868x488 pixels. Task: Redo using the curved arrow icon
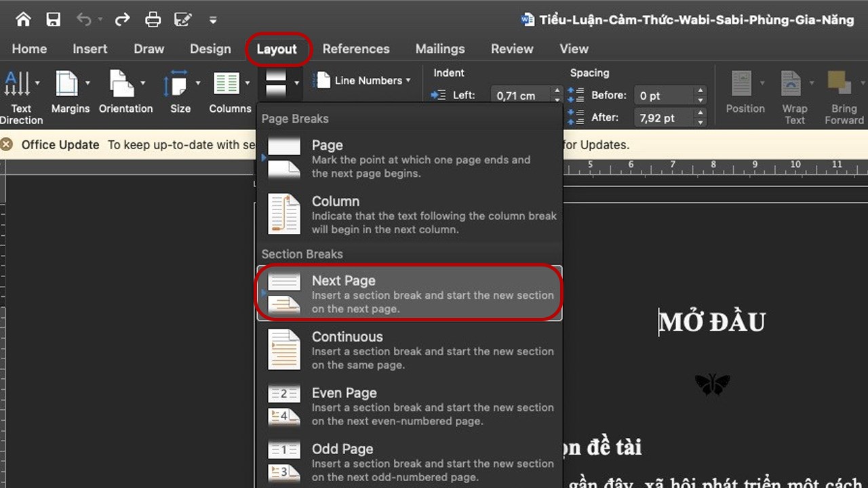(122, 20)
